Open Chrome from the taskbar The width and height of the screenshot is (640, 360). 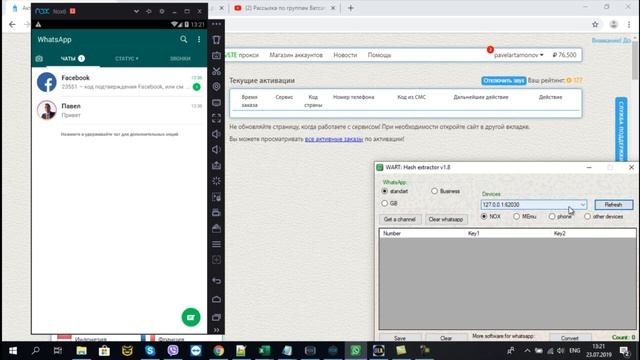coord(218,351)
